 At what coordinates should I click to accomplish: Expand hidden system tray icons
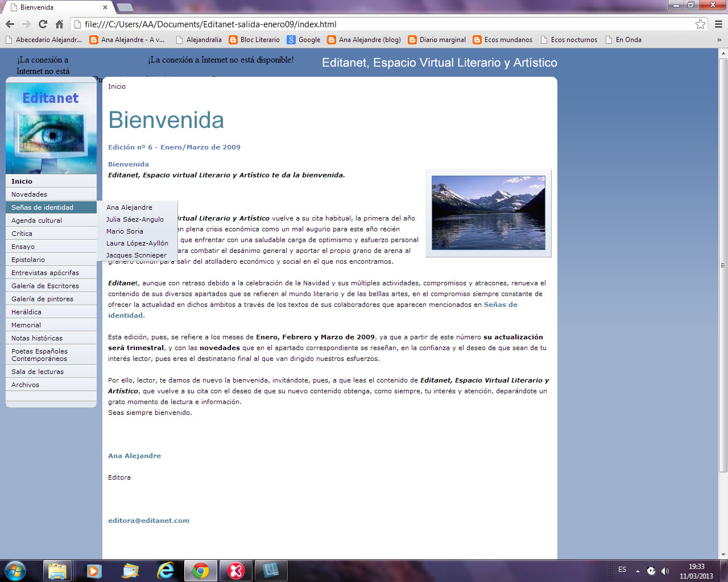click(x=638, y=571)
